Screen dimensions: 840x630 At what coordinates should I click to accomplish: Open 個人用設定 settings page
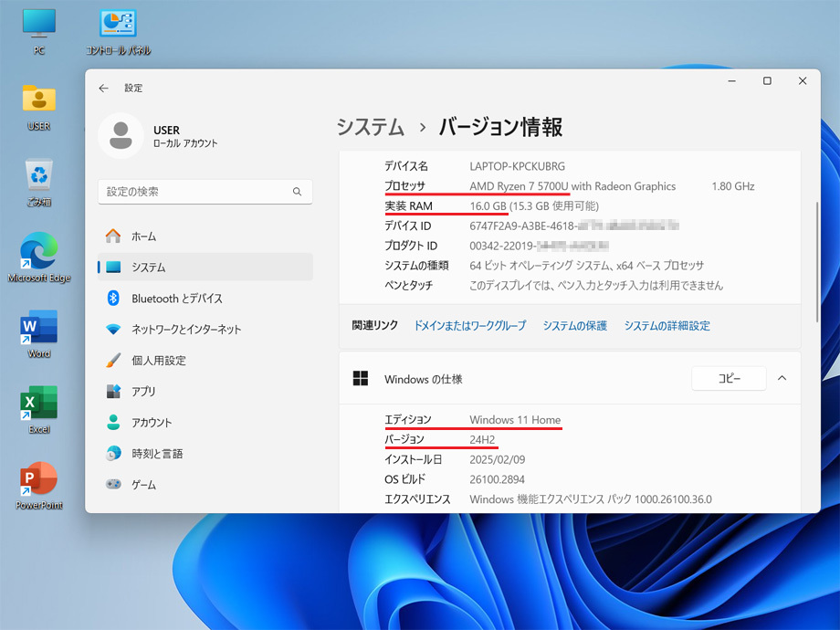pyautogui.click(x=205, y=360)
